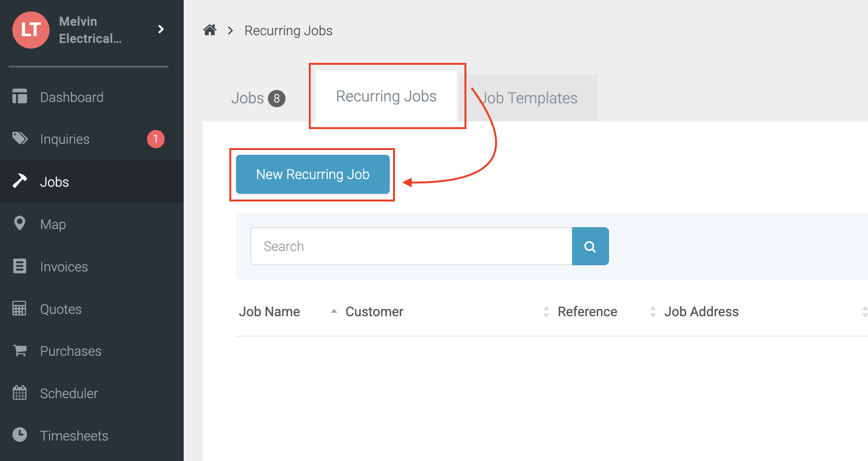This screenshot has width=868, height=461.
Task: Click the home icon in the breadcrumb
Action: pyautogui.click(x=210, y=30)
